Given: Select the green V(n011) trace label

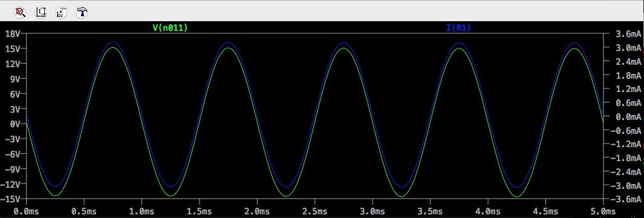Looking at the screenshot, I should coord(170,28).
